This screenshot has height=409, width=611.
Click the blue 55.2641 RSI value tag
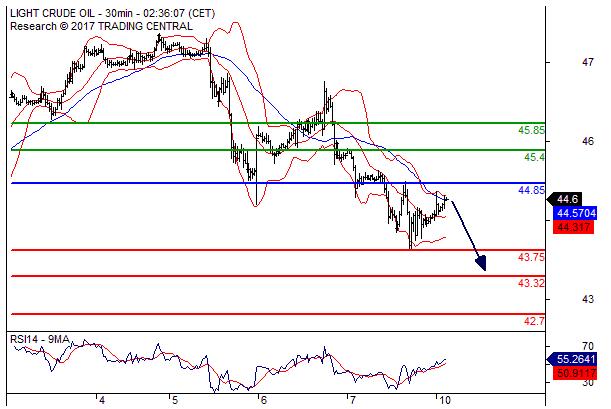pos(572,359)
